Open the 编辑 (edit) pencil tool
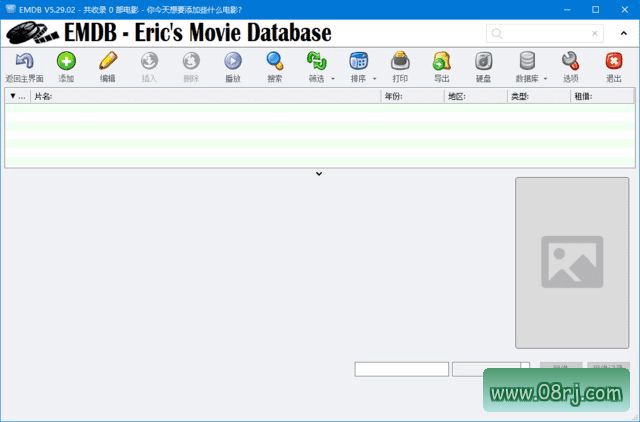This screenshot has width=640, height=422. click(x=108, y=61)
